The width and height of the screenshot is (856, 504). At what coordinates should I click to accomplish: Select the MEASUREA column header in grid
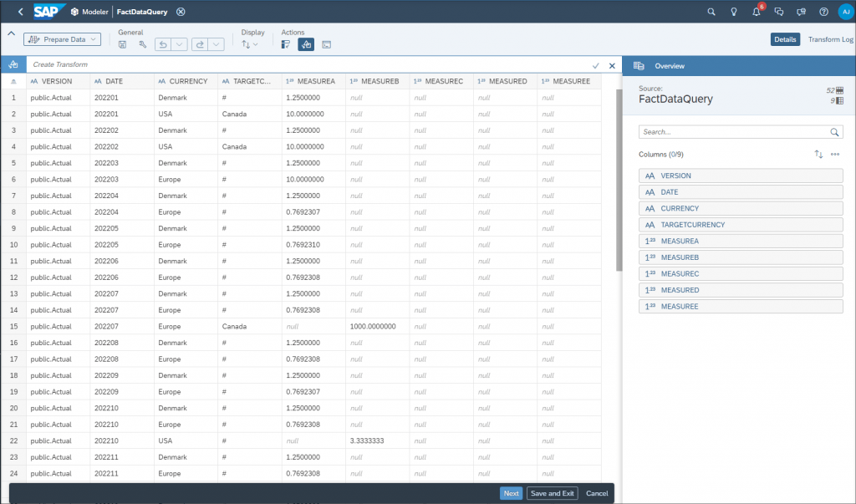click(x=313, y=81)
